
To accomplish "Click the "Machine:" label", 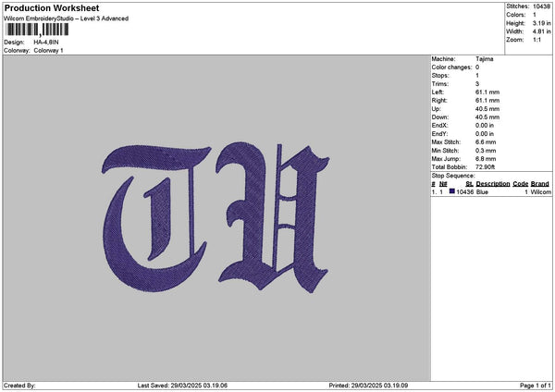I will pos(443,59).
